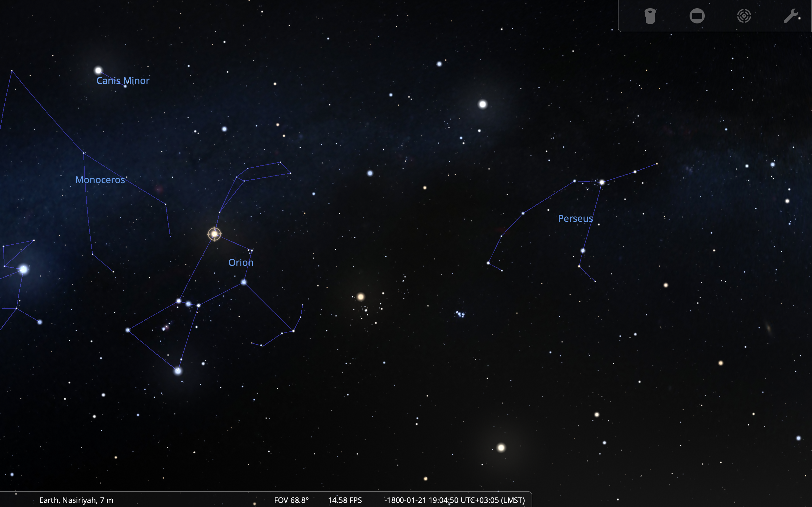Select Perseus's brightest star, Mirfak
Viewport: 812px width, 507px height.
coord(602,183)
